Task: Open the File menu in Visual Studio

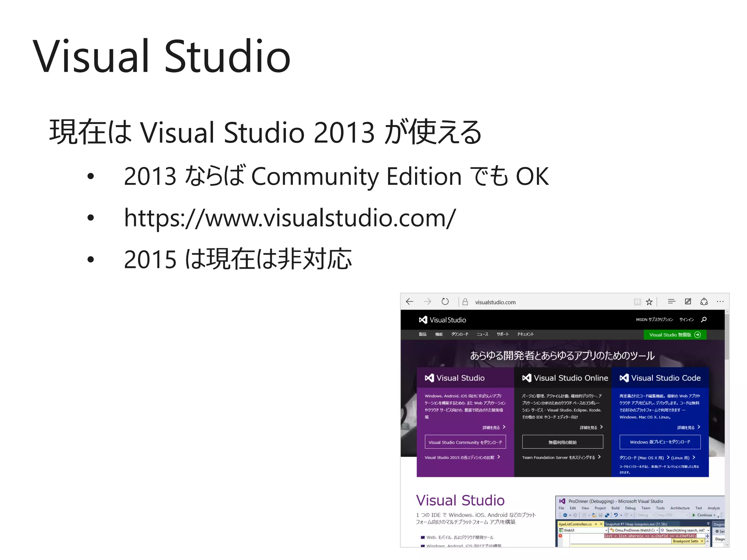Action: point(561,508)
